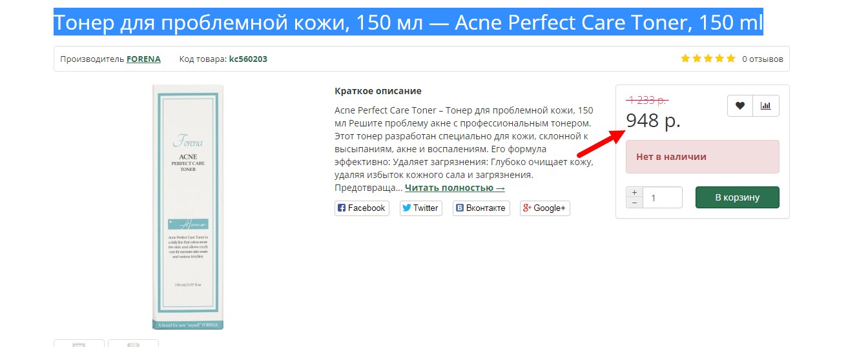Increase quantity with the plus button
The width and height of the screenshot is (868, 347).
(x=635, y=192)
